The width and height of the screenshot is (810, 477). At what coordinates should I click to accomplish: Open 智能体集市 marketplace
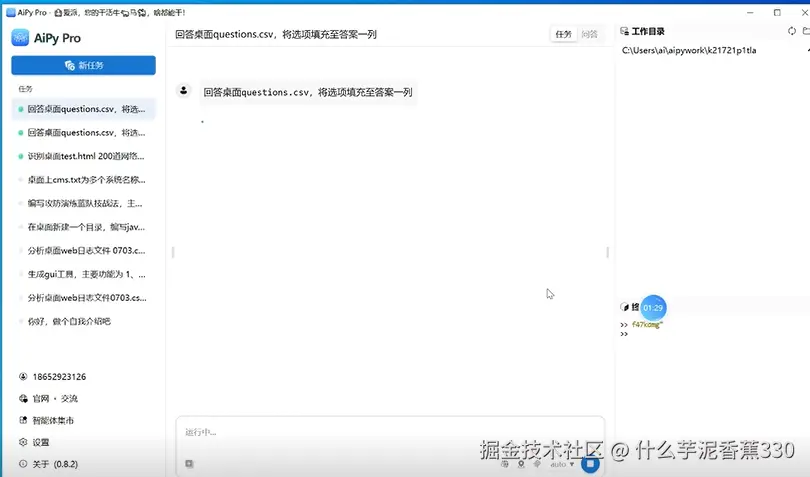coord(53,421)
